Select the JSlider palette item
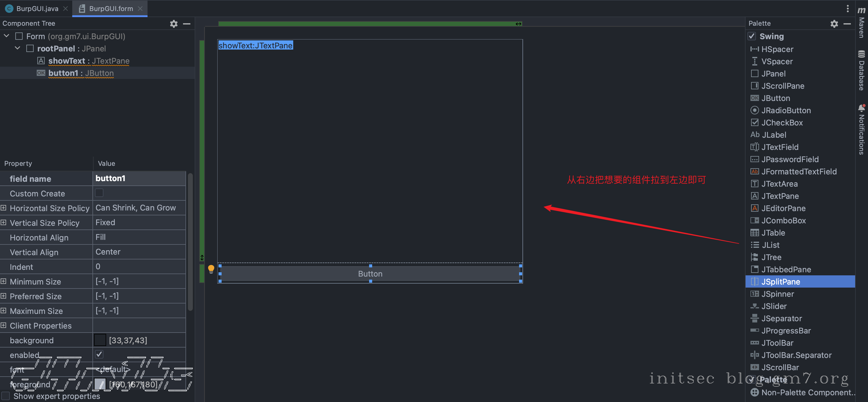 coord(774,306)
